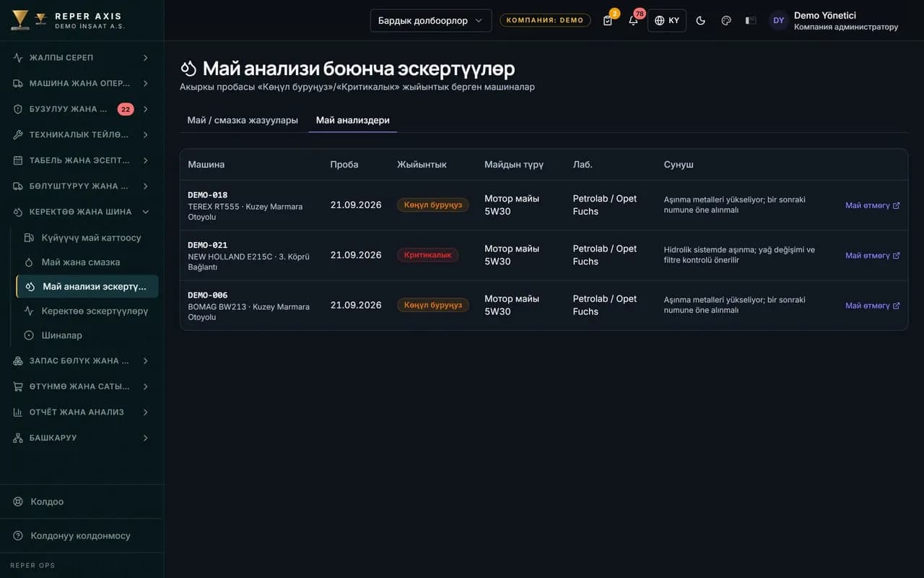Image resolution: width=924 pixels, height=578 pixels.
Task: Select the Май анализдери tab
Action: [x=353, y=120]
